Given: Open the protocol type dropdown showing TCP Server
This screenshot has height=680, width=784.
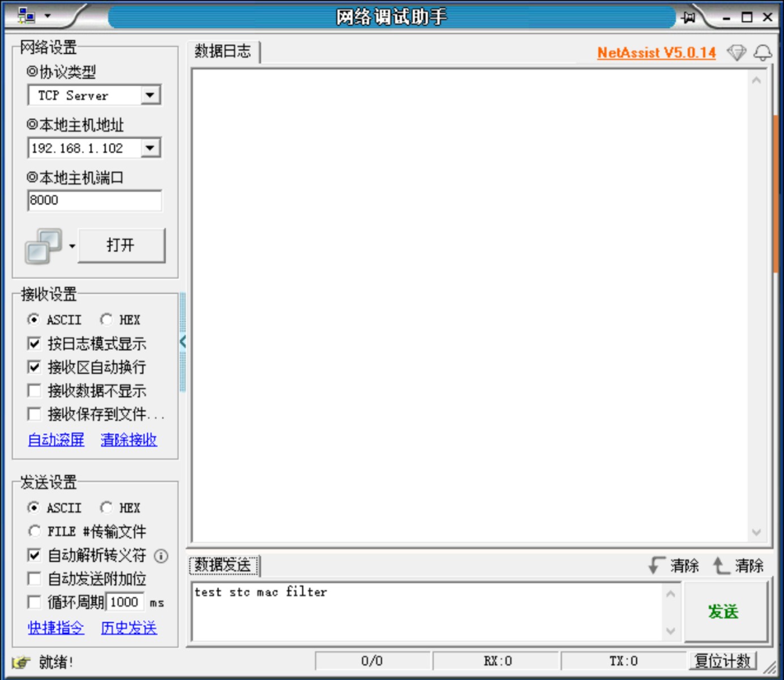Looking at the screenshot, I should pyautogui.click(x=149, y=95).
